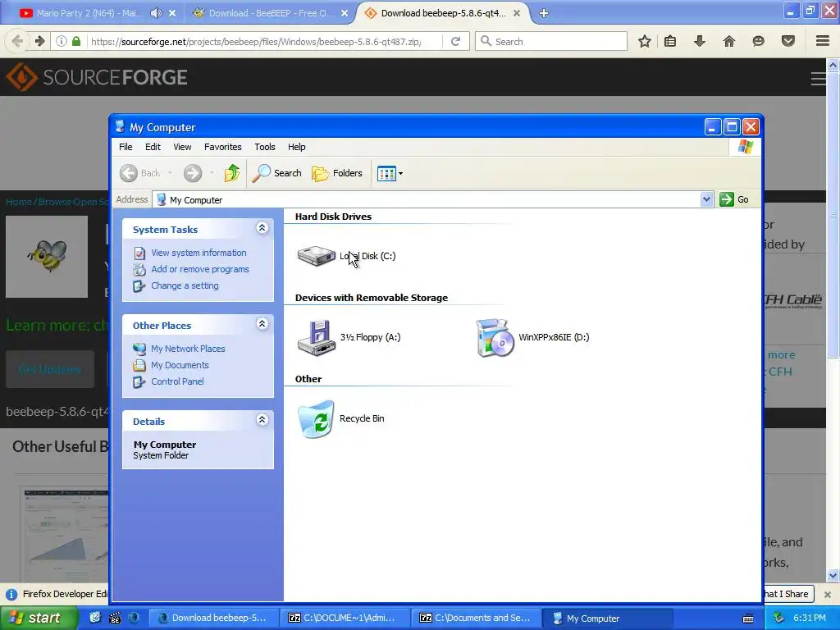This screenshot has width=840, height=630.
Task: Click the show desktop quick launch icon
Action: 95,618
